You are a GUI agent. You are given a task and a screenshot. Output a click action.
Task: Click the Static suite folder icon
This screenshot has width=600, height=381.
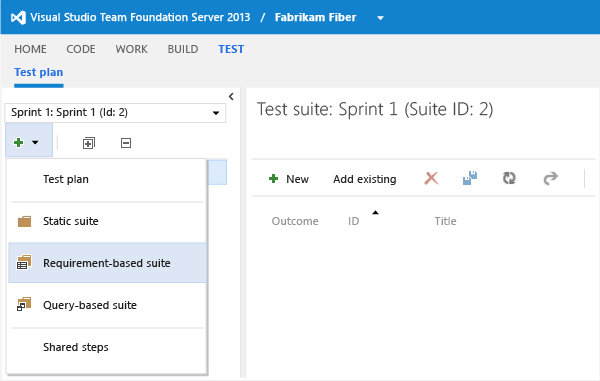24,221
